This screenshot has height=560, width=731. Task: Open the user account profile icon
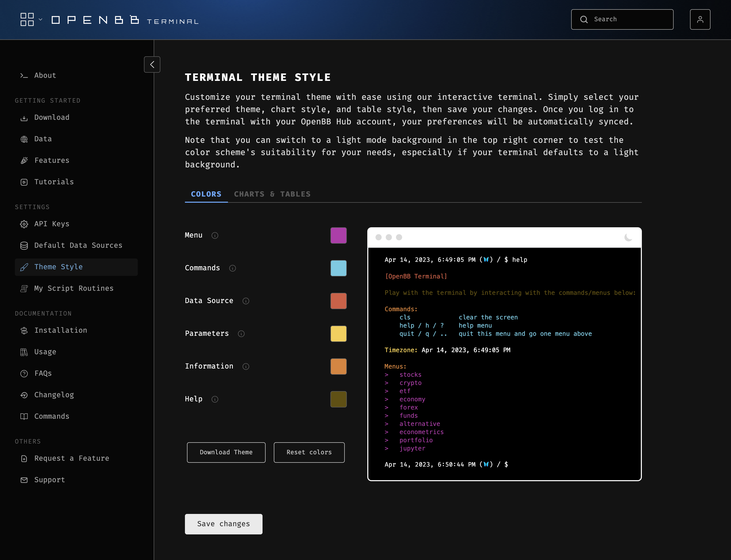[700, 19]
